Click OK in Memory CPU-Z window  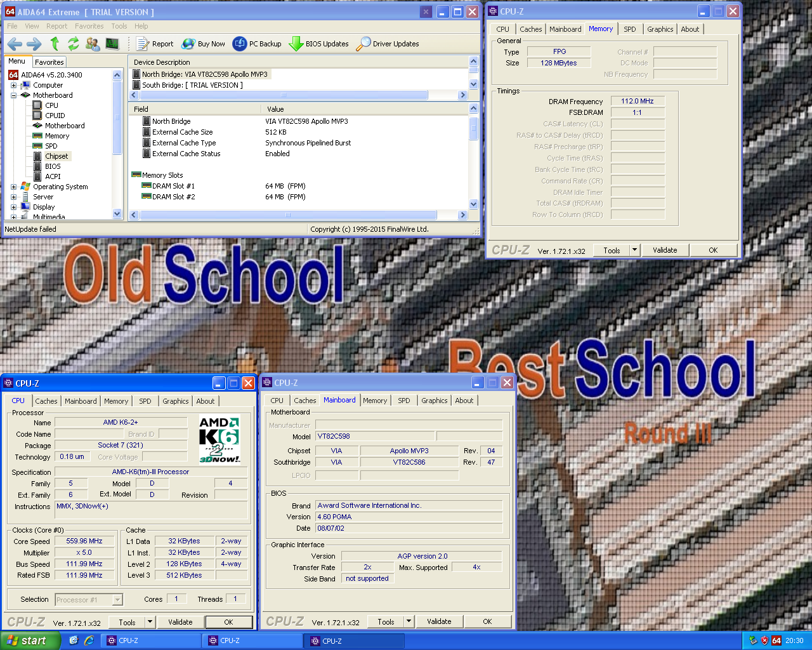click(713, 250)
